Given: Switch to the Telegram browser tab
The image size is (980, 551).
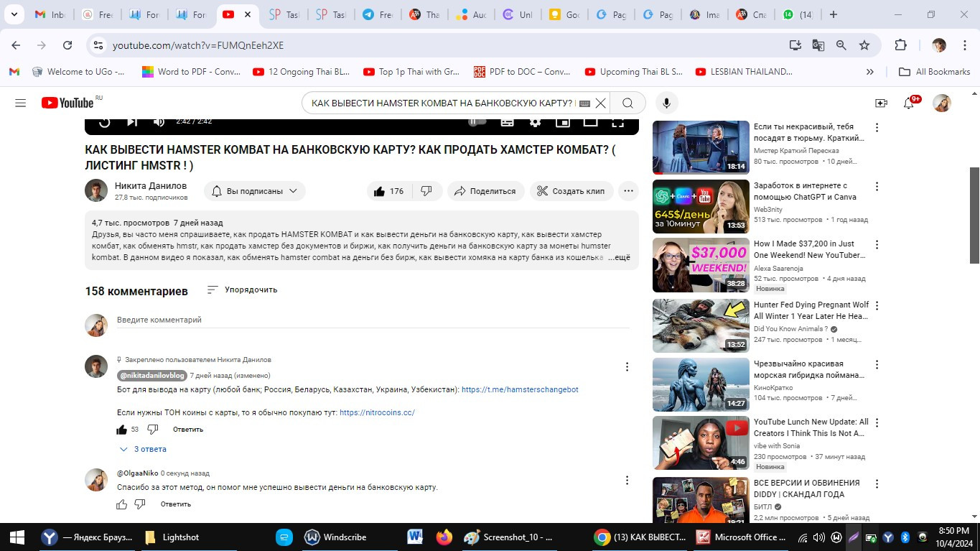Looking at the screenshot, I should (378, 14).
